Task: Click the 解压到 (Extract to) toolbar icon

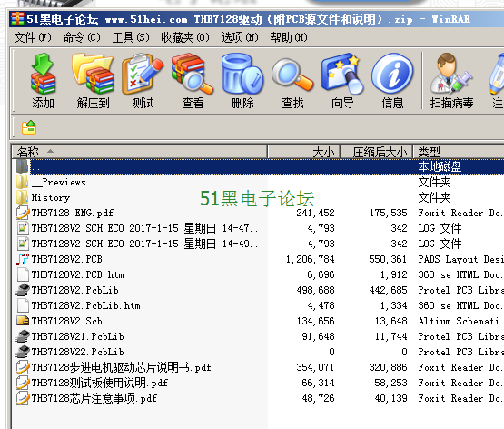Action: (x=93, y=74)
